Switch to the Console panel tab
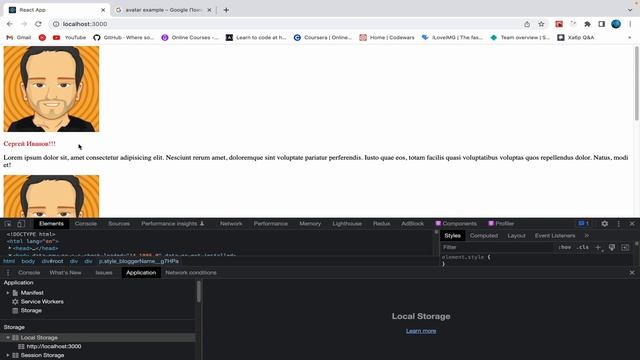The image size is (640, 360). tap(86, 224)
